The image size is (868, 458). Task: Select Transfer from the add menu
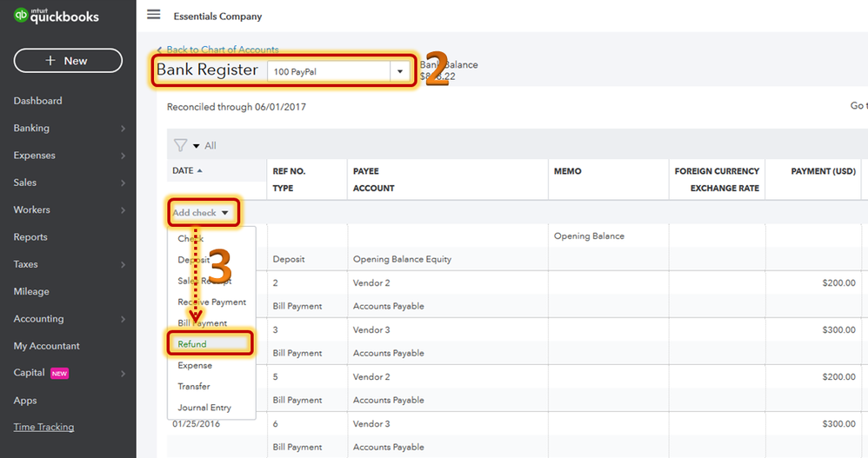click(x=194, y=386)
